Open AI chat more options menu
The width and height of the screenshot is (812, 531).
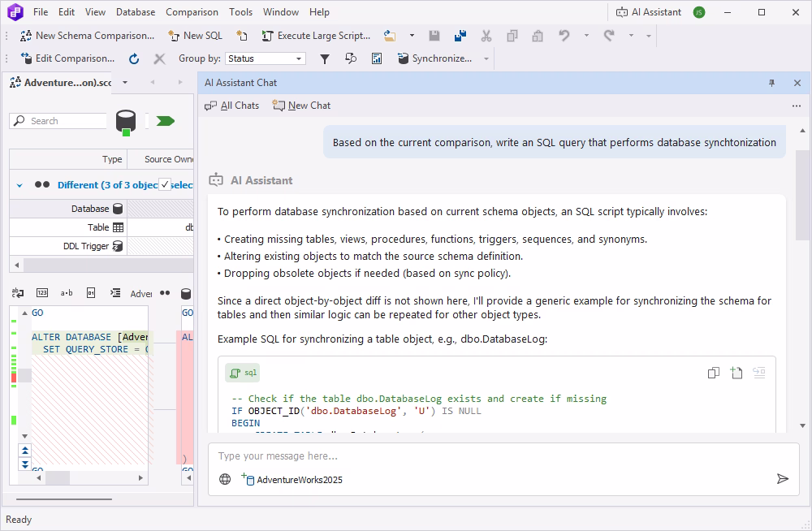pos(797,106)
